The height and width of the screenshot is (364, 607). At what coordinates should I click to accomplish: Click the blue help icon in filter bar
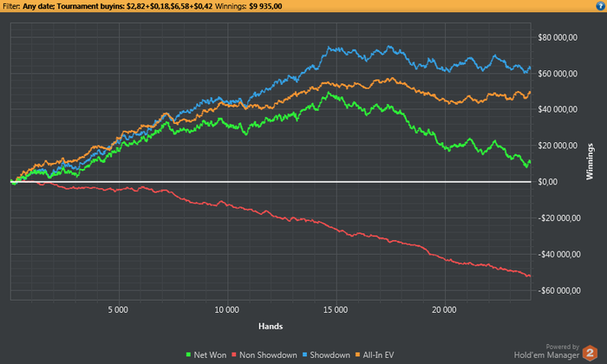601,6
